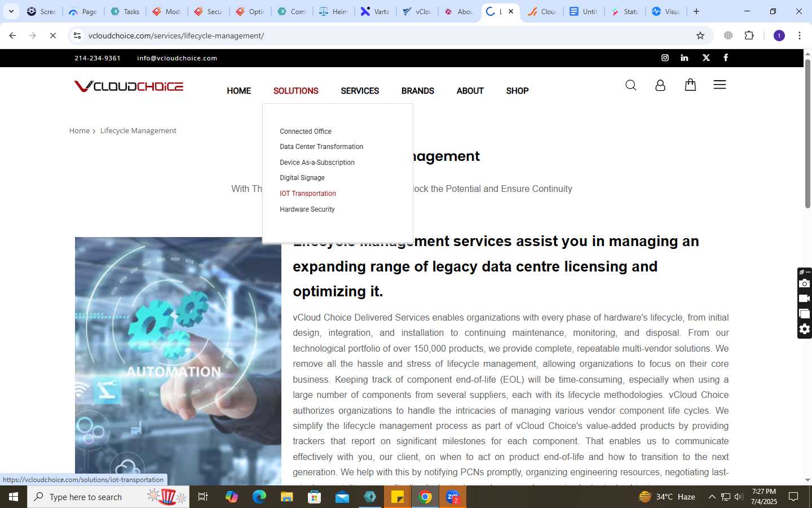View site information icon in address bar
The image size is (812, 508).
coord(77,36)
